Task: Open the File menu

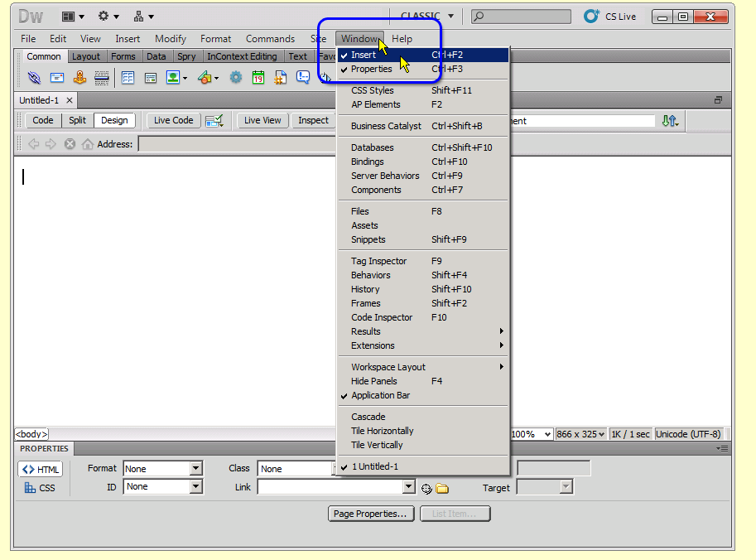Action: (x=28, y=39)
